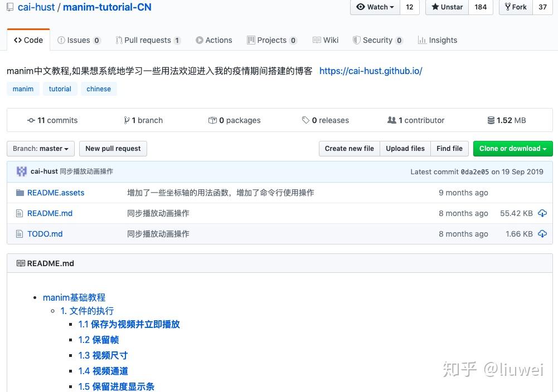558x392 pixels.
Task: Download TODO.md via cloud icon
Action: point(542,234)
